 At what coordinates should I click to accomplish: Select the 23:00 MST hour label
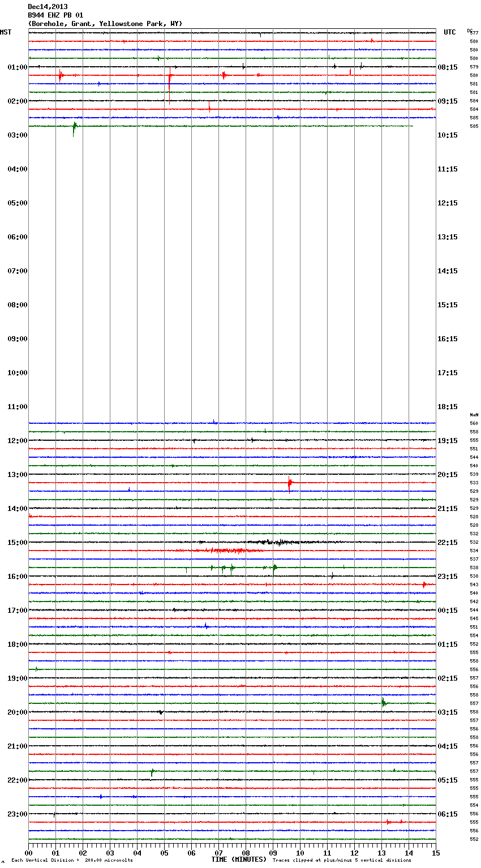click(18, 814)
